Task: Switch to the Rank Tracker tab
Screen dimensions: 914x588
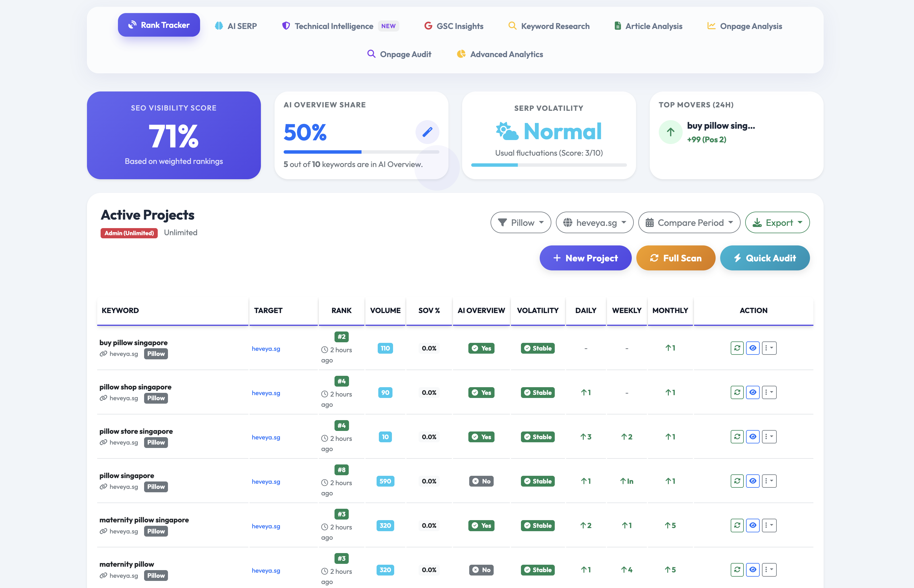Action: click(159, 24)
